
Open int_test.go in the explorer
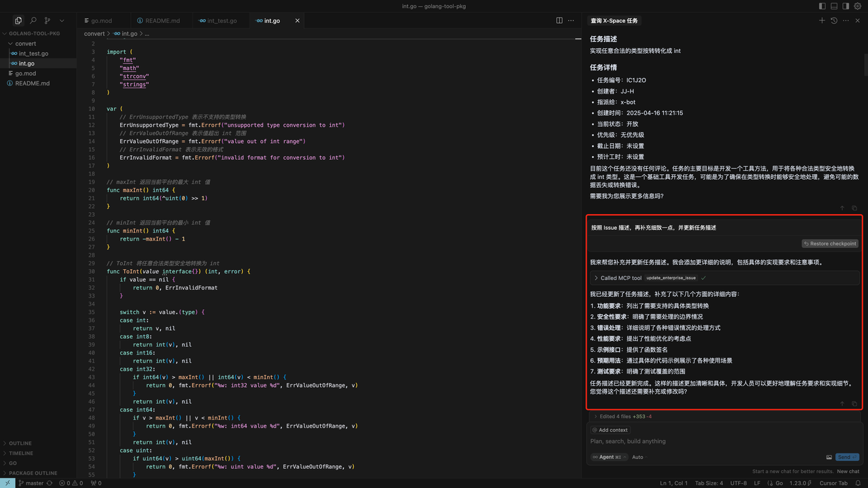(x=38, y=54)
